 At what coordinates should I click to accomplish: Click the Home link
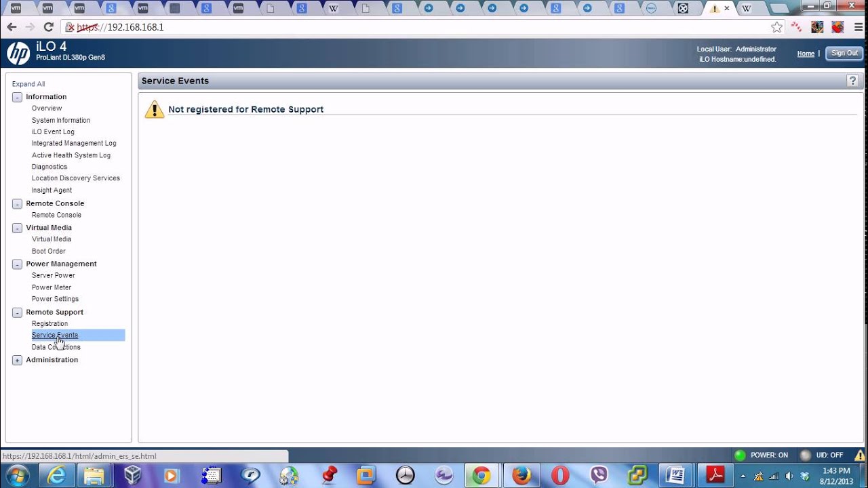pyautogui.click(x=806, y=54)
